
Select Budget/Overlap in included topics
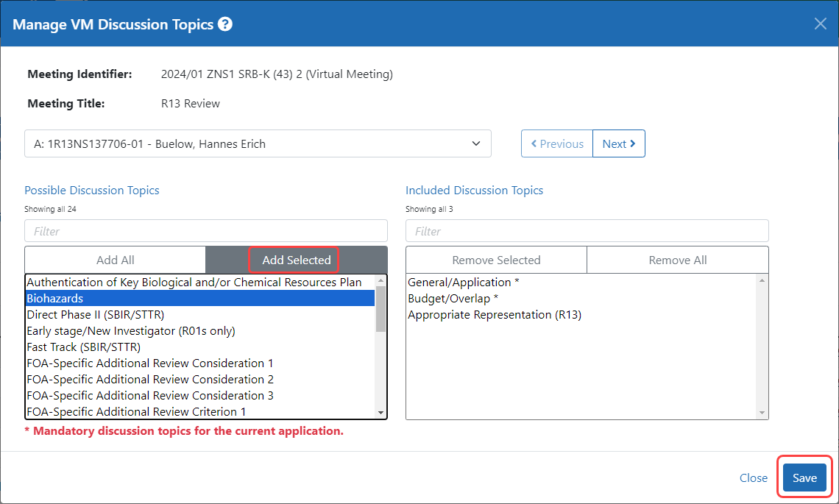(x=581, y=298)
